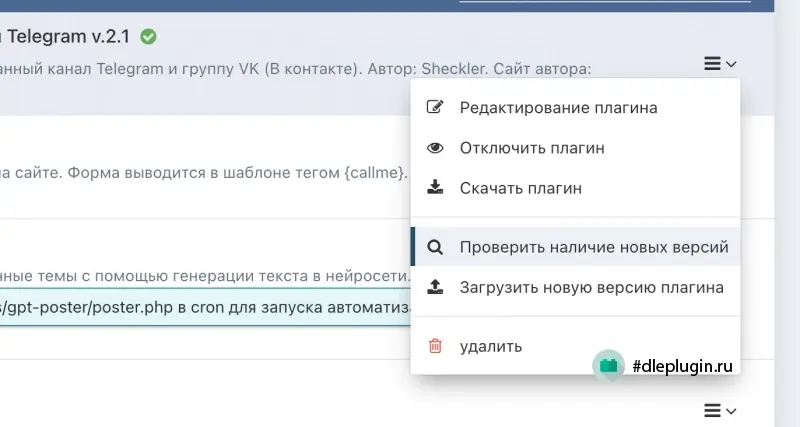The width and height of the screenshot is (800, 427).
Task: Click text about генерации текста в нейросети
Action: 205,276
